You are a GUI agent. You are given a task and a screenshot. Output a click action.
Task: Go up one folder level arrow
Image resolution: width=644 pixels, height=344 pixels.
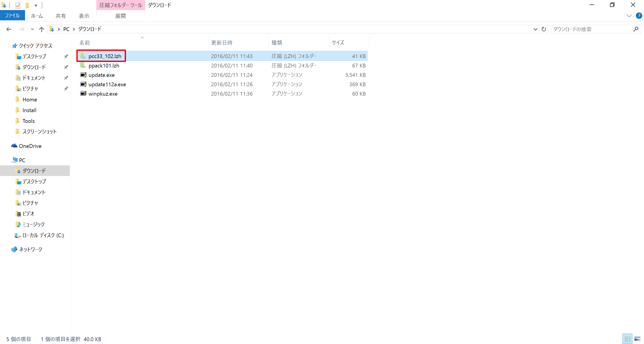(42, 29)
